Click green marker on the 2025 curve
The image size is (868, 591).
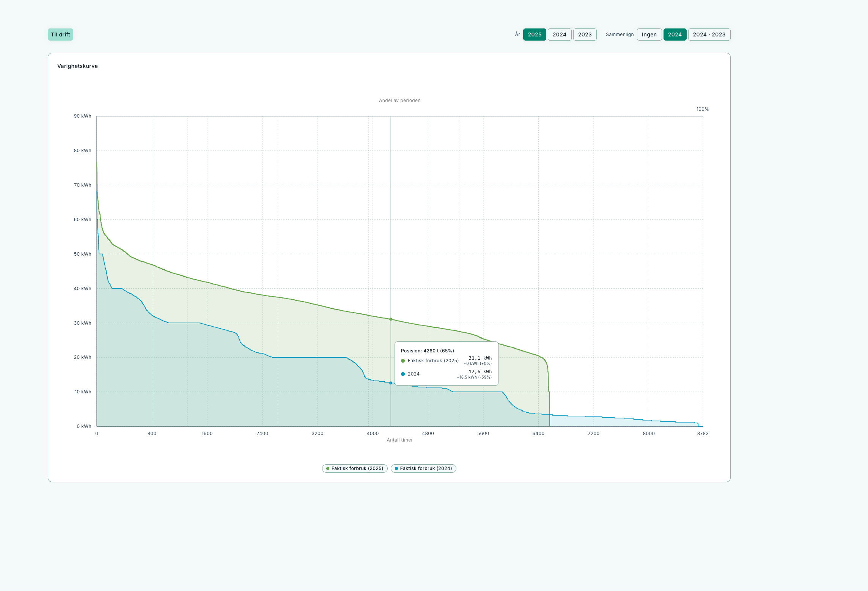391,319
